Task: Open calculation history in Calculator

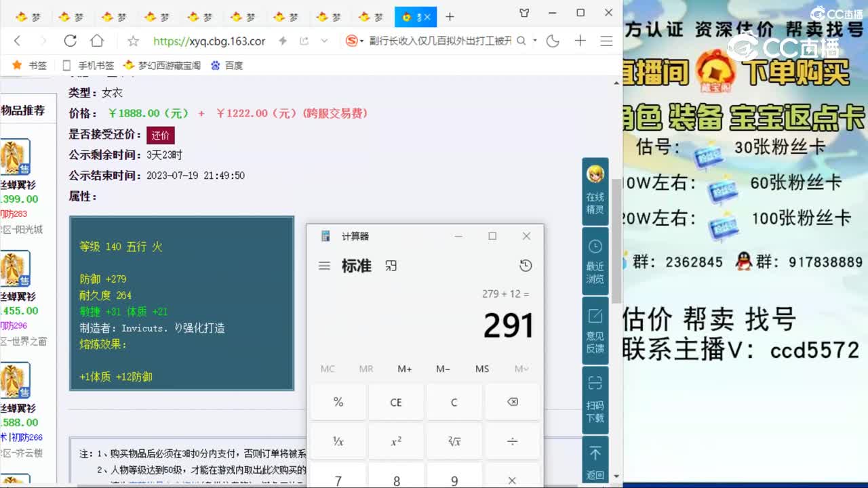Action: [526, 266]
